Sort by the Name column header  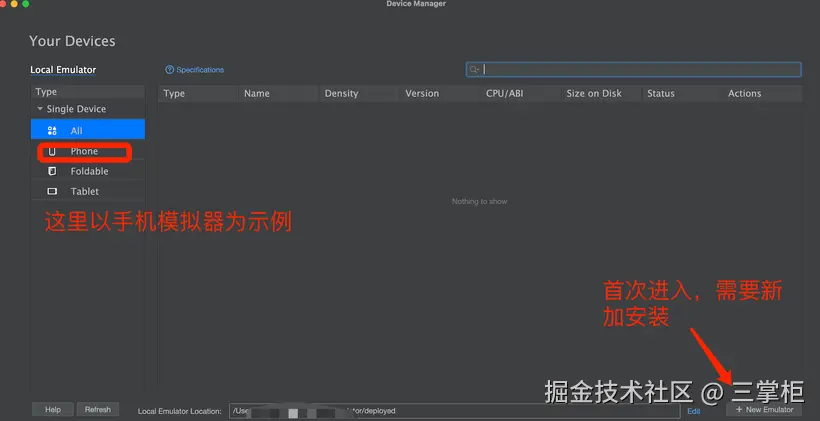(x=279, y=93)
